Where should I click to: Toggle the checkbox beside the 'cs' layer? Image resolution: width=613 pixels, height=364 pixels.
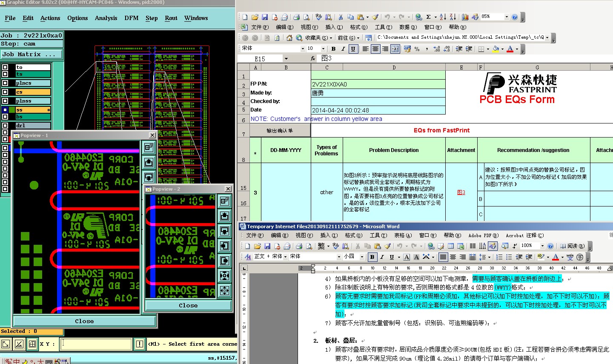click(x=5, y=92)
